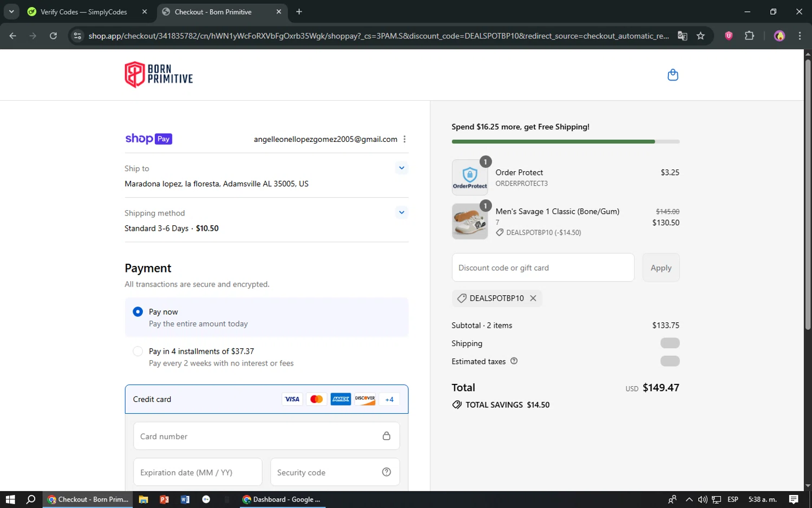The height and width of the screenshot is (508, 812).
Task: Click the Credit card payment header
Action: pos(266,399)
